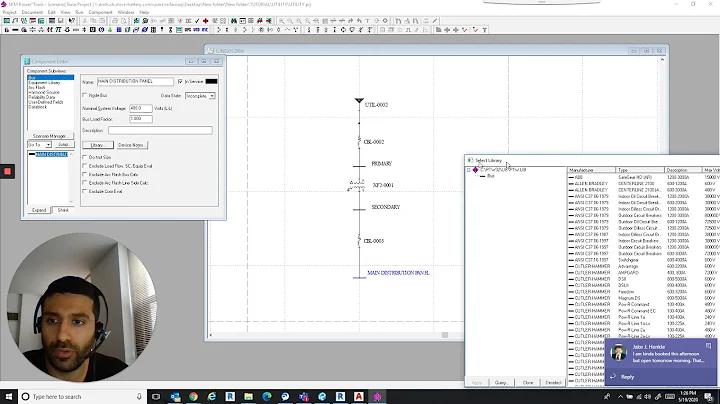Click the Expand button
Image resolution: width=720 pixels, height=404 pixels.
[39, 210]
